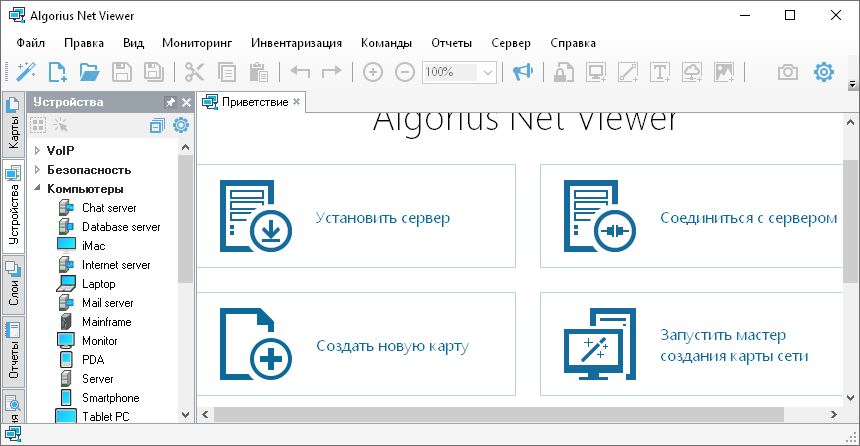Select Mail server device in list
Image resolution: width=860 pixels, height=446 pixels.
(x=107, y=303)
